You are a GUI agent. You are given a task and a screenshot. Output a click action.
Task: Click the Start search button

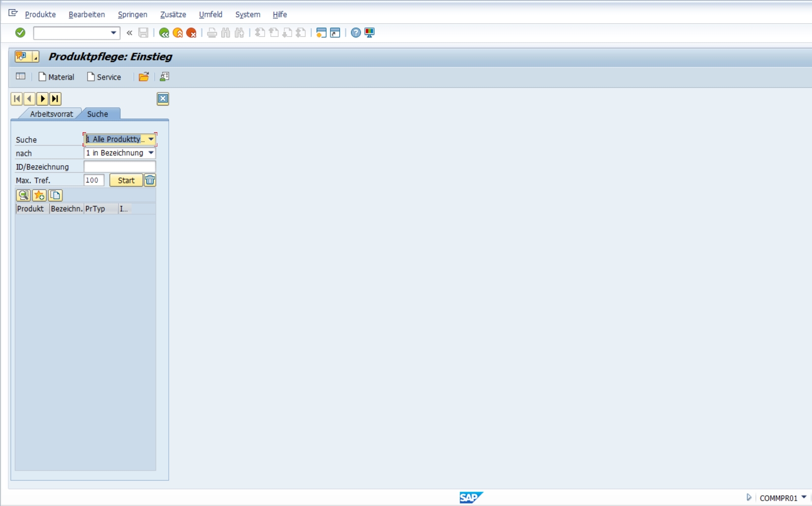126,180
